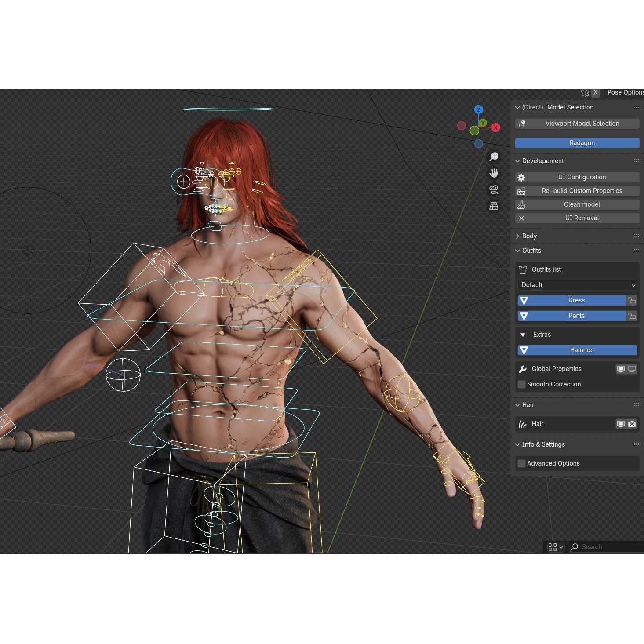Click the Z axis on the navigation gizmo
The image size is (644, 644).
(479, 109)
